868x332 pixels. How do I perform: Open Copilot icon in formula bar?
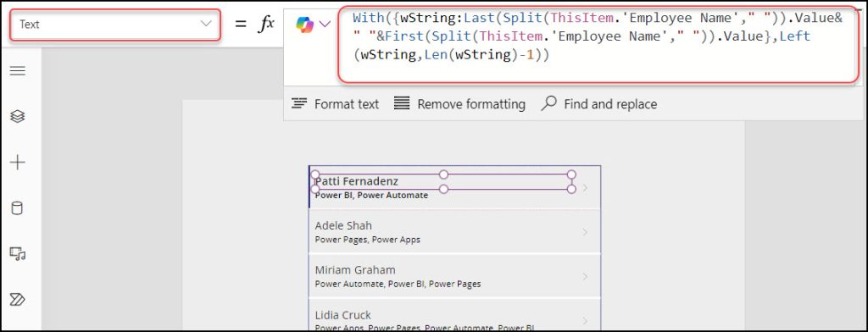pos(304,25)
